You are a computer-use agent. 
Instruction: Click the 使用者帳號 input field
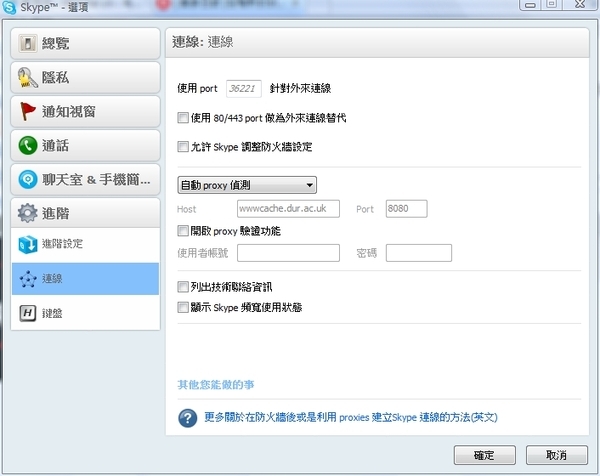click(x=288, y=253)
